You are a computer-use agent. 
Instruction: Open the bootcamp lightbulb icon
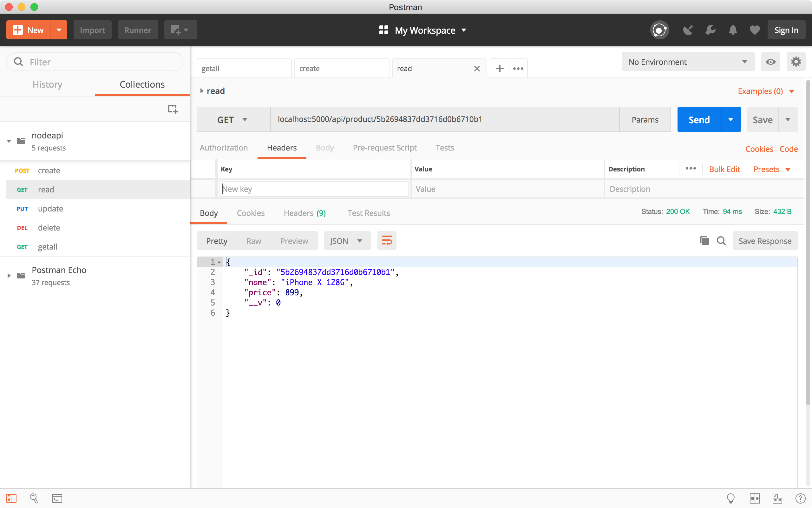pyautogui.click(x=730, y=498)
